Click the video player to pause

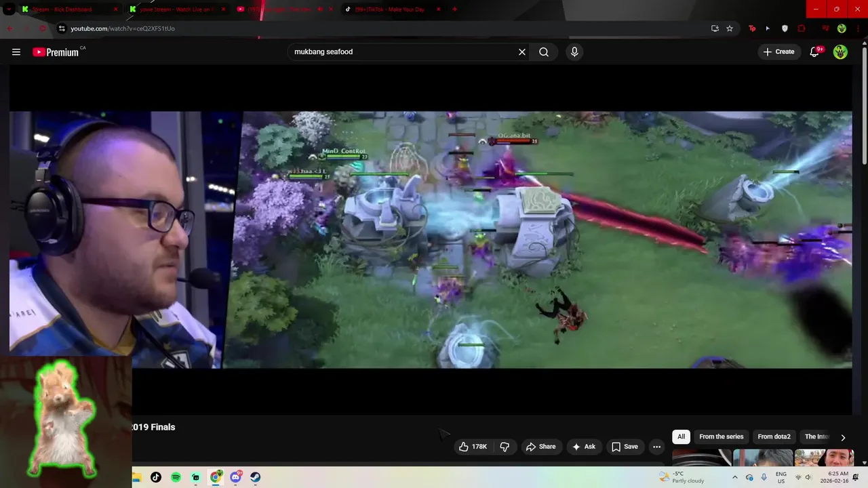(x=431, y=239)
